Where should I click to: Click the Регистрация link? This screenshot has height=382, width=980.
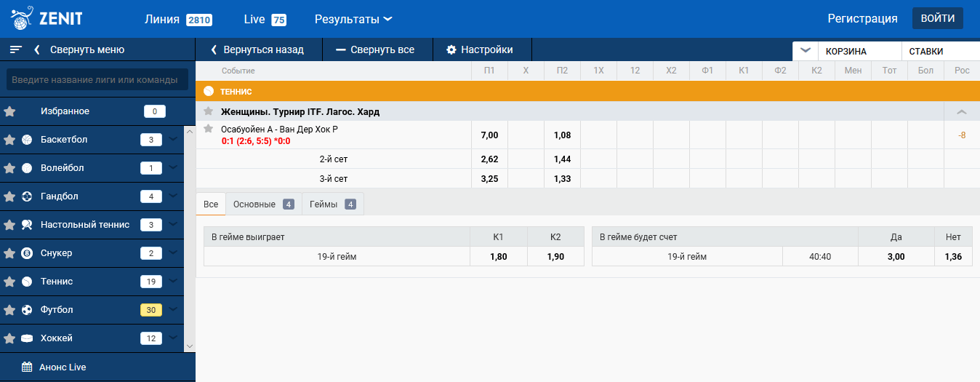(x=862, y=19)
